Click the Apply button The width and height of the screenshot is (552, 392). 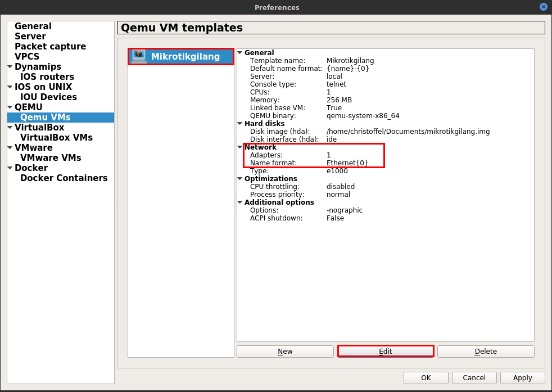click(522, 377)
